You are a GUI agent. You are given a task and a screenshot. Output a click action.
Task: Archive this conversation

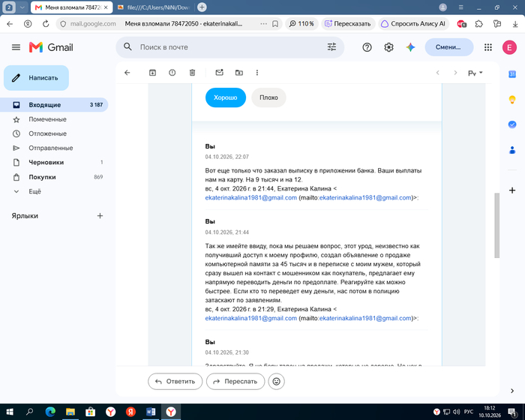152,73
